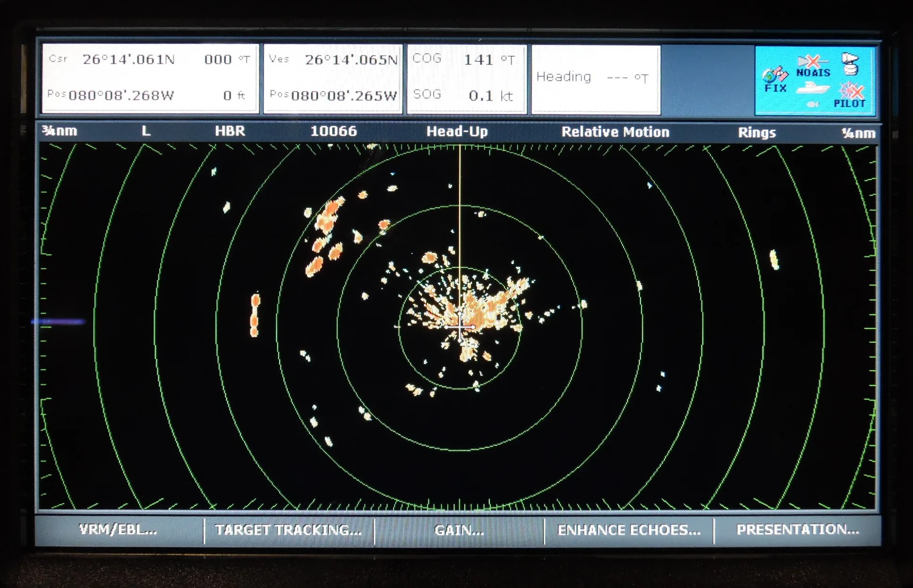The image size is (913, 588).
Task: Select the HBR label in status bar
Action: tap(230, 131)
